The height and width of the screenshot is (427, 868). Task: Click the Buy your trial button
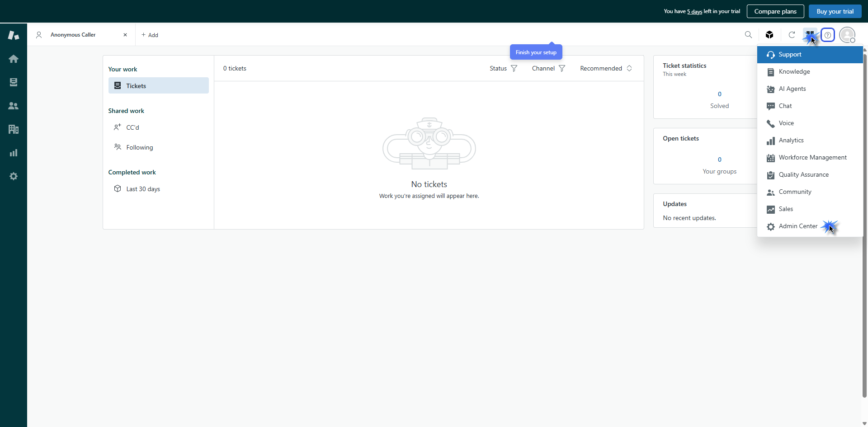(835, 11)
